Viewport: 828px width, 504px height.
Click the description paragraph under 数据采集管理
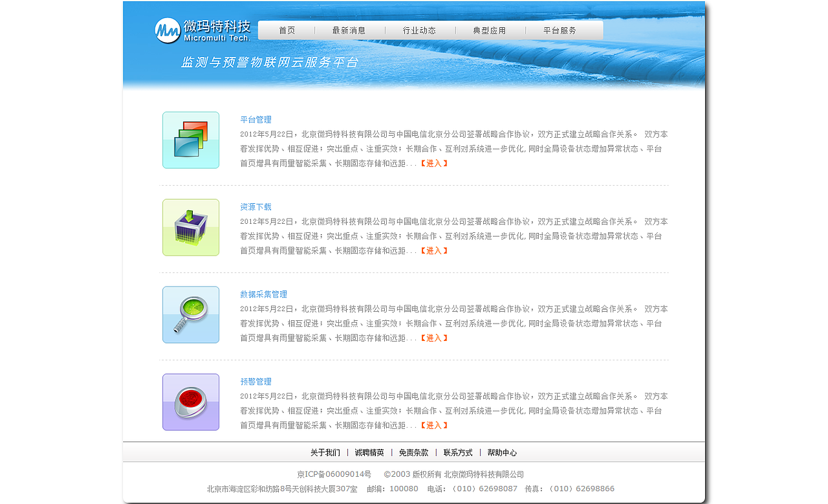coord(454,323)
